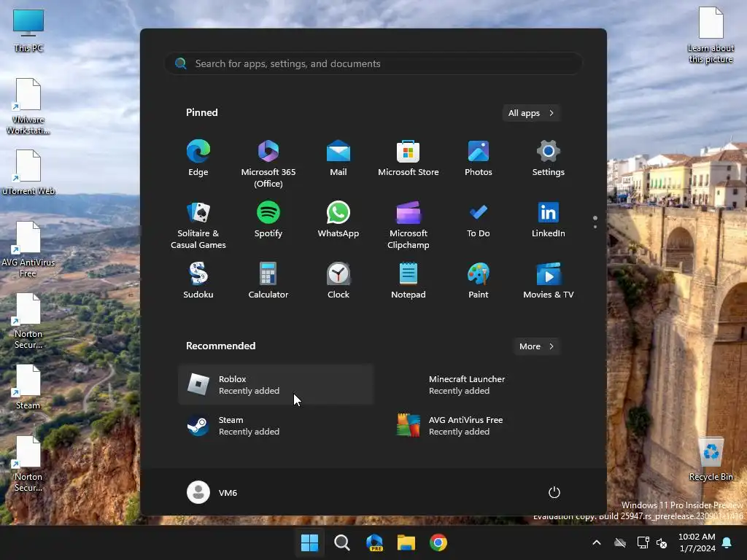Open Notepad
The image size is (747, 560).
click(409, 281)
